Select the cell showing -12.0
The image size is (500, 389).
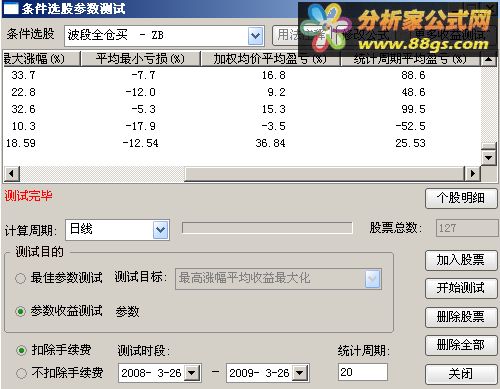140,92
